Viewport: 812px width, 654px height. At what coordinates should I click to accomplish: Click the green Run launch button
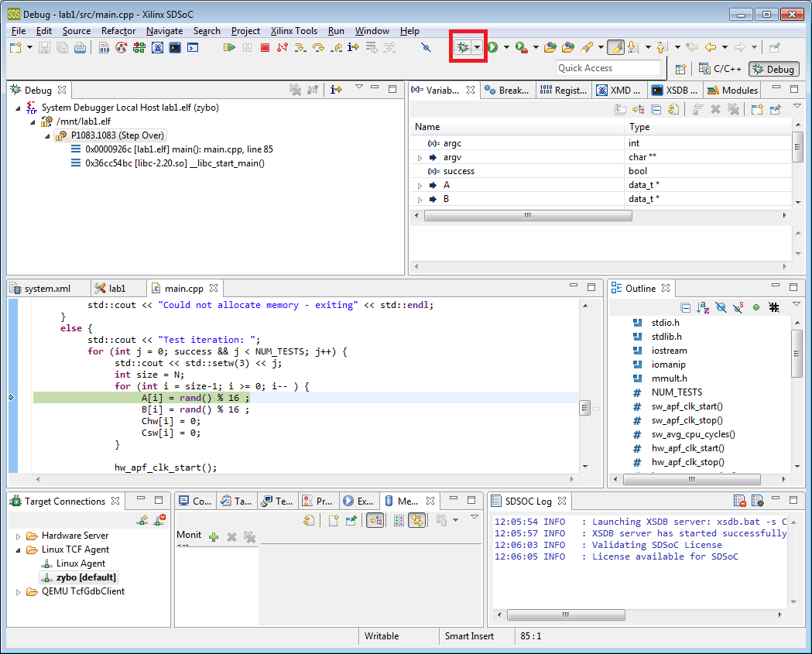click(492, 48)
